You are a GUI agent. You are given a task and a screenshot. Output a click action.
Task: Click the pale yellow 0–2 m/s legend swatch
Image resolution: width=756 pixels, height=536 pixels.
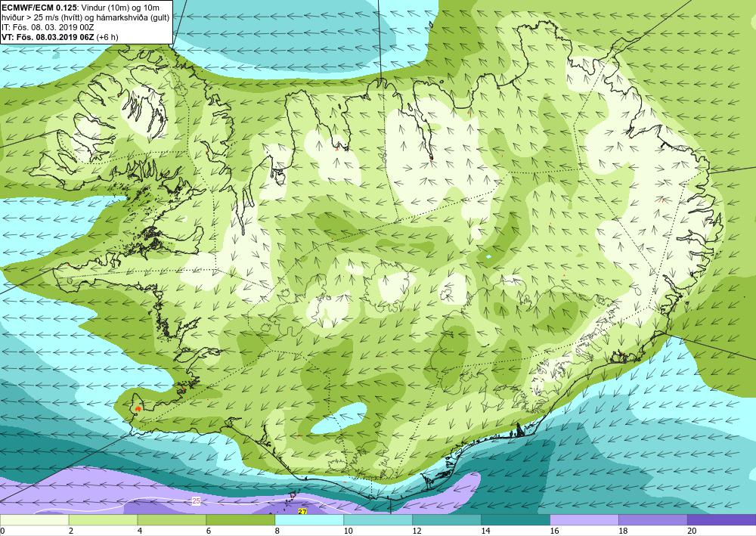point(34,520)
